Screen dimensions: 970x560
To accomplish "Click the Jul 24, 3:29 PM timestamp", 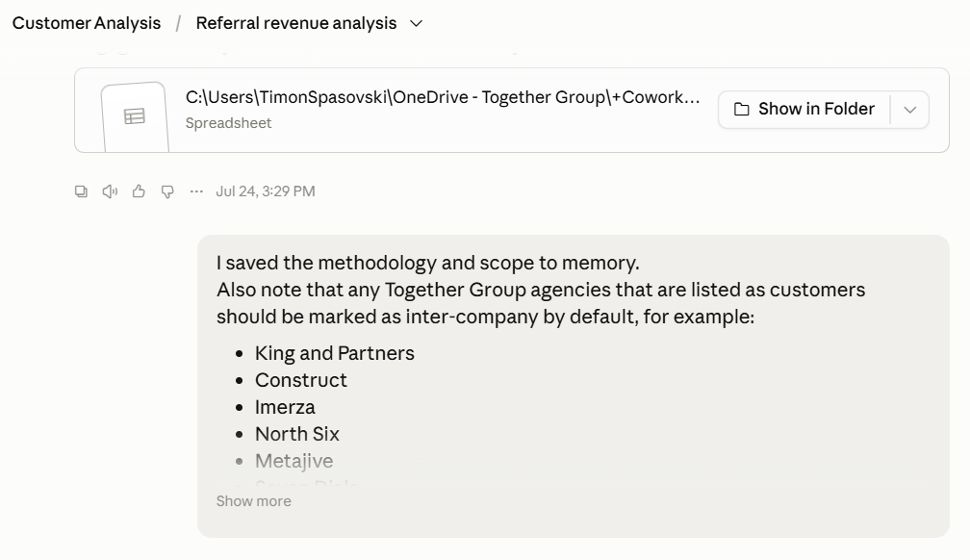I will (x=266, y=191).
